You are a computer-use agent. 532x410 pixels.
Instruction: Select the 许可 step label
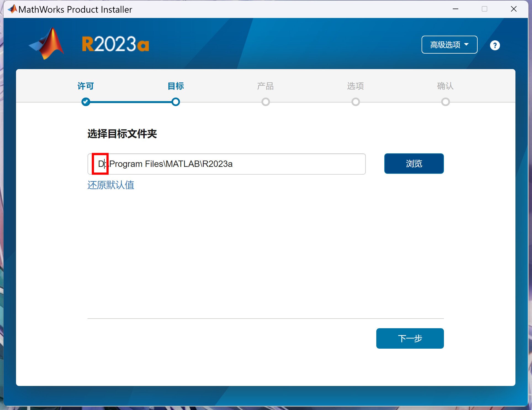click(86, 86)
